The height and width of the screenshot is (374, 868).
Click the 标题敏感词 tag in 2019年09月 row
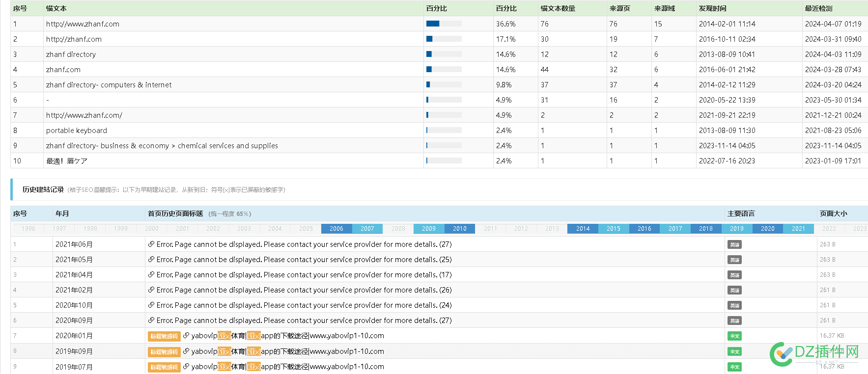tap(164, 352)
